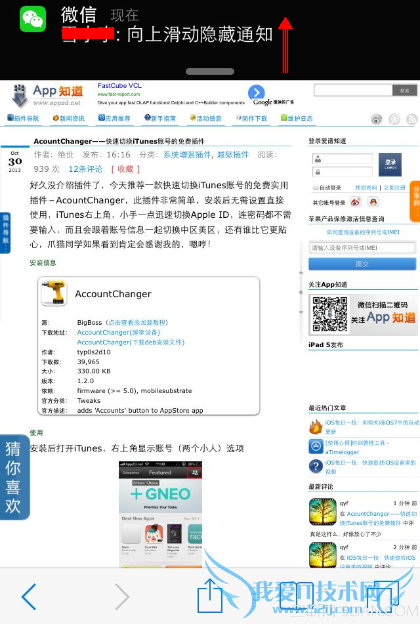Viewport: 420px width, 624px height.
Task: Open the aTimeLogger time management article link
Action: [x=358, y=447]
